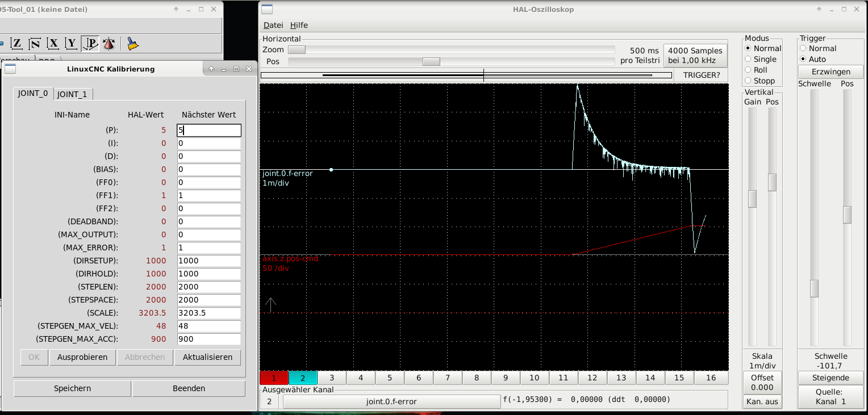The height and width of the screenshot is (415, 868).
Task: Select Roll mode
Action: click(x=756, y=70)
